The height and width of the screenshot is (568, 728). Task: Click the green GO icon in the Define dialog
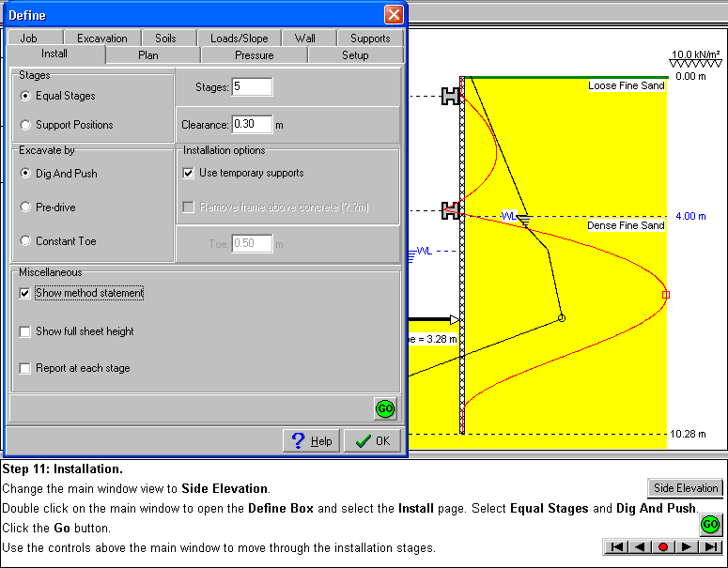(385, 408)
